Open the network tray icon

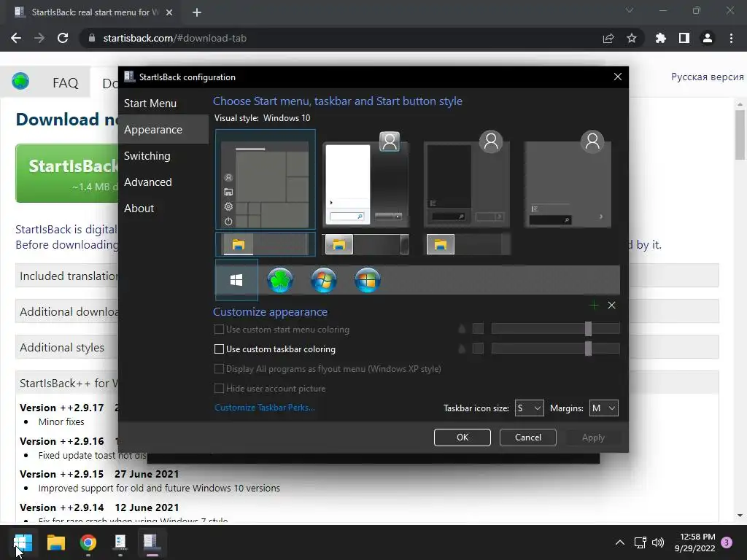coord(640,542)
